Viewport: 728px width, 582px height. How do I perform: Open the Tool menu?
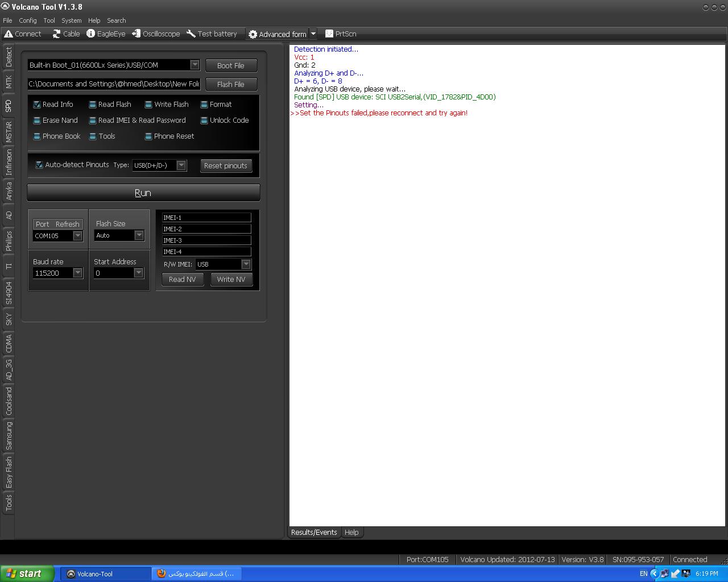click(49, 20)
